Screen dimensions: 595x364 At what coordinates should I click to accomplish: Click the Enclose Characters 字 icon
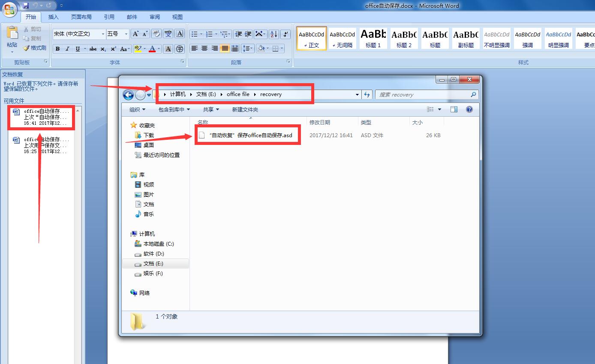point(180,49)
